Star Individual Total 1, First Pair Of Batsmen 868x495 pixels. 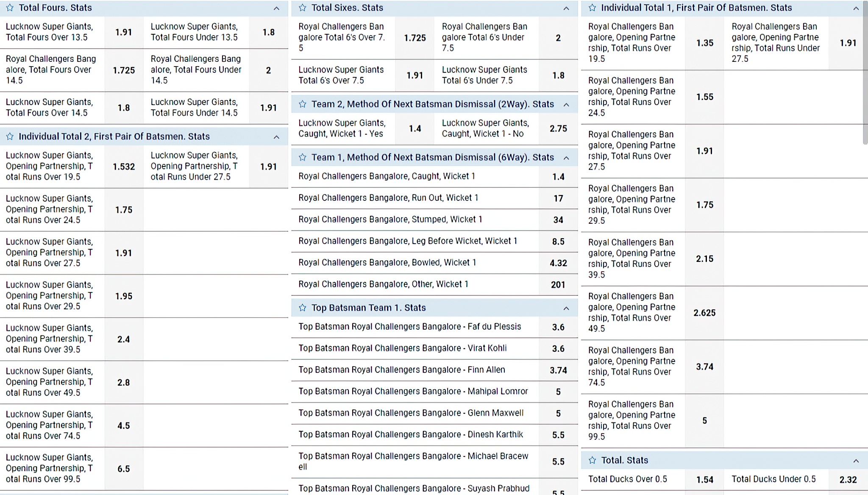tap(593, 8)
